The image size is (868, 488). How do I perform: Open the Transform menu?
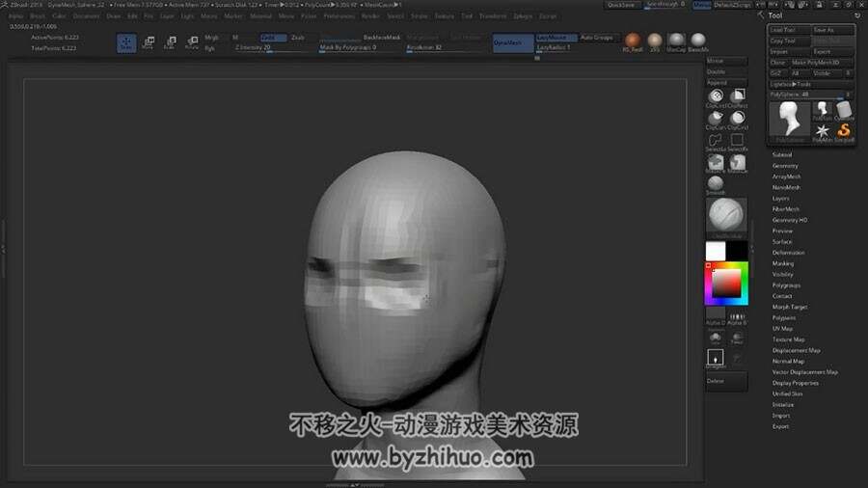pos(493,16)
